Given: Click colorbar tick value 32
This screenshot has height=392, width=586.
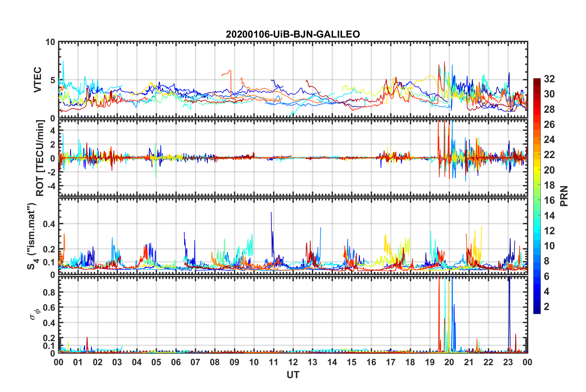Looking at the screenshot, I should 549,79.
